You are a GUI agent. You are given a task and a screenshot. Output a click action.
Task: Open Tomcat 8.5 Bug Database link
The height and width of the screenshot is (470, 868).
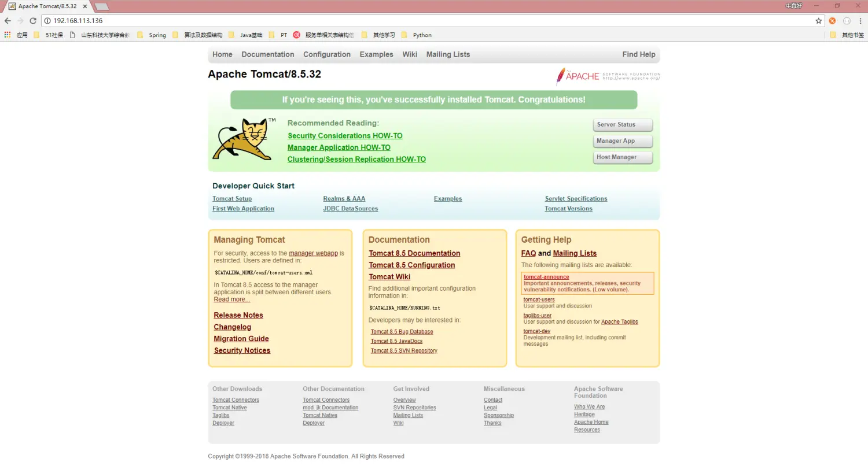(402, 332)
